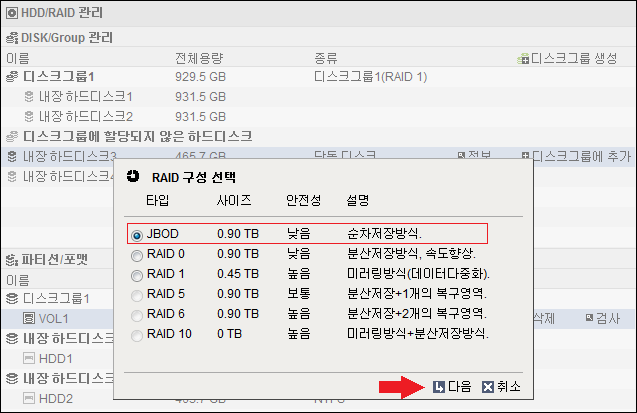Click the HDD2 partition icon
The height and width of the screenshot is (413, 637).
[x=29, y=398]
